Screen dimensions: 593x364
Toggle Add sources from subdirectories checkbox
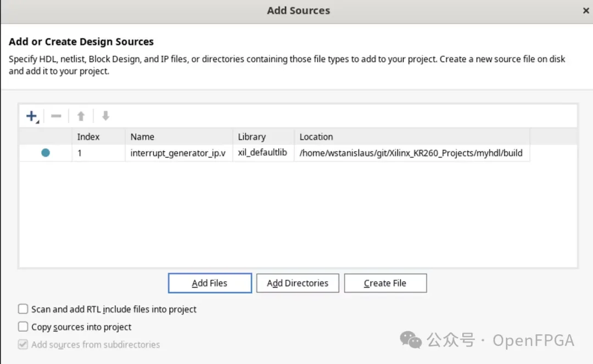point(23,344)
